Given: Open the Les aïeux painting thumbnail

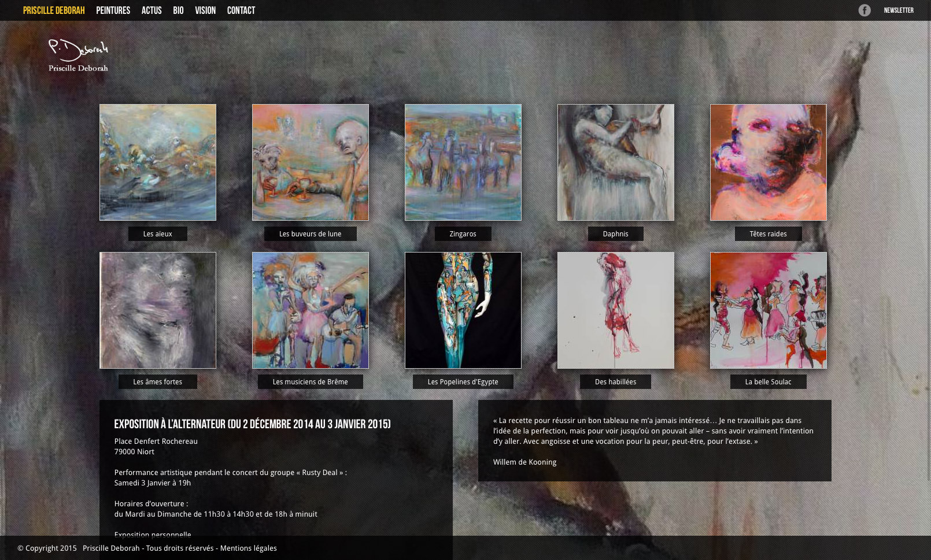Looking at the screenshot, I should pyautogui.click(x=158, y=162).
